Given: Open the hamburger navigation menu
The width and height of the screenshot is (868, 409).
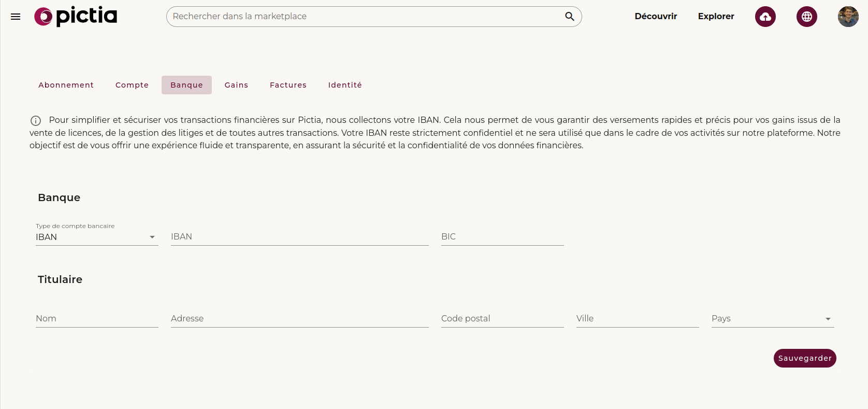Looking at the screenshot, I should (16, 17).
